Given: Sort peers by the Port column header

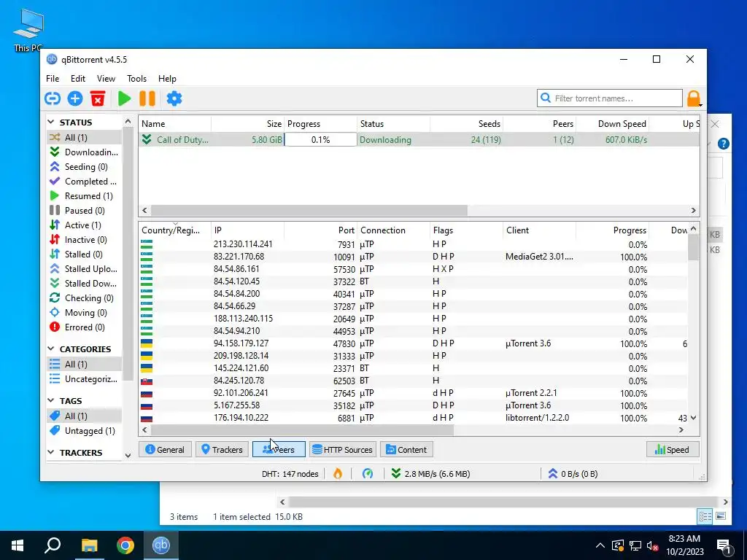Looking at the screenshot, I should pos(321,230).
